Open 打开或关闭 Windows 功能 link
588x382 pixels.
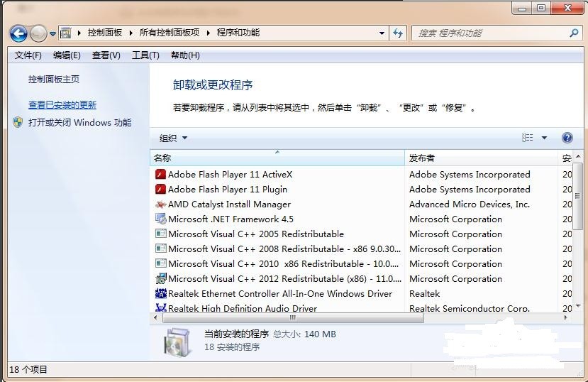[x=79, y=123]
